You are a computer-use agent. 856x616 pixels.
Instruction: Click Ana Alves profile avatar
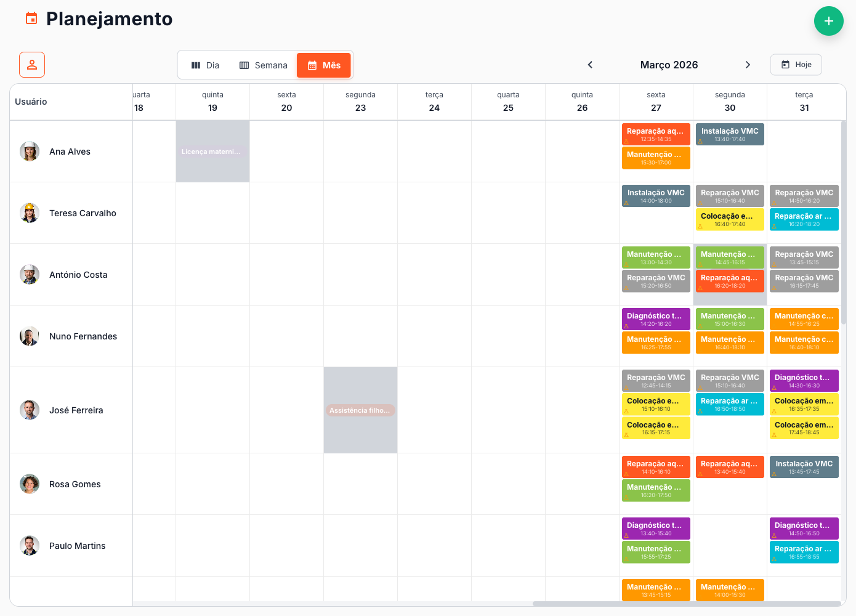[30, 152]
